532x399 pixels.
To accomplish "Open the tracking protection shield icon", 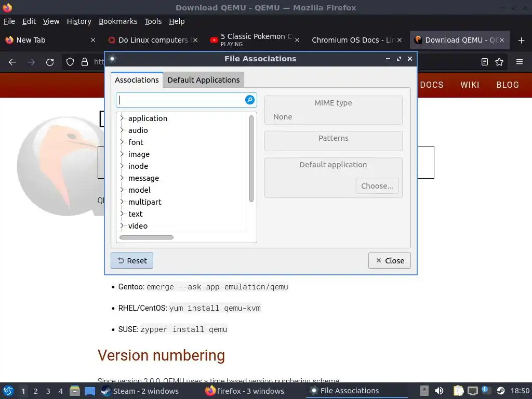I will [70, 62].
